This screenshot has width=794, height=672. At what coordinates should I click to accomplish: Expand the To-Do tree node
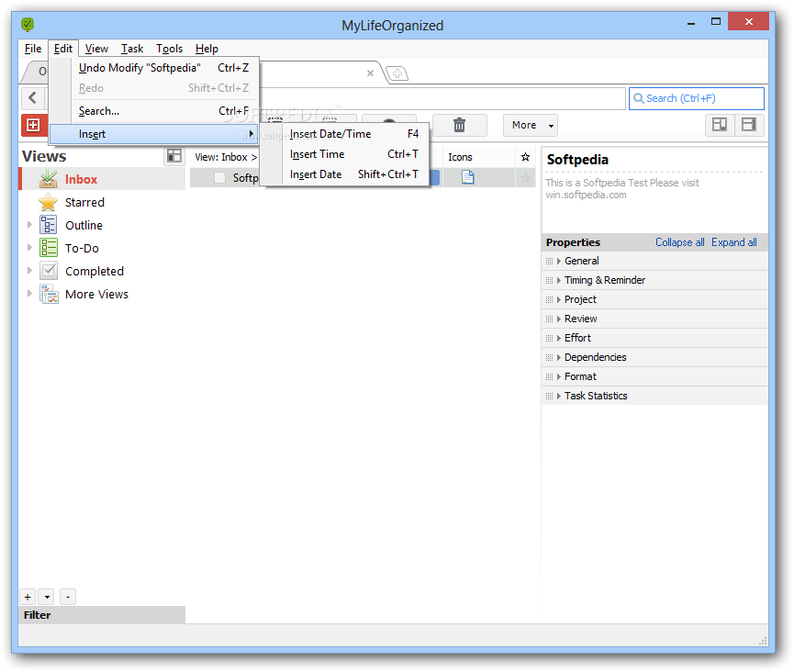pyautogui.click(x=29, y=247)
